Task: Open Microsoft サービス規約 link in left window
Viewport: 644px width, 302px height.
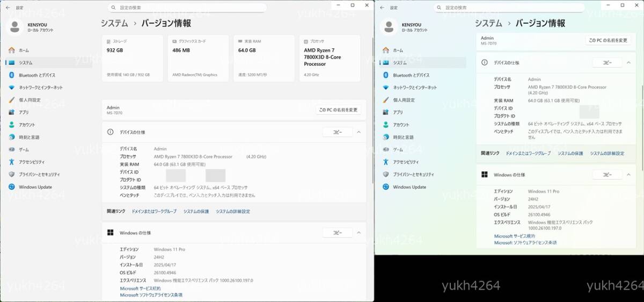Action: point(140,289)
